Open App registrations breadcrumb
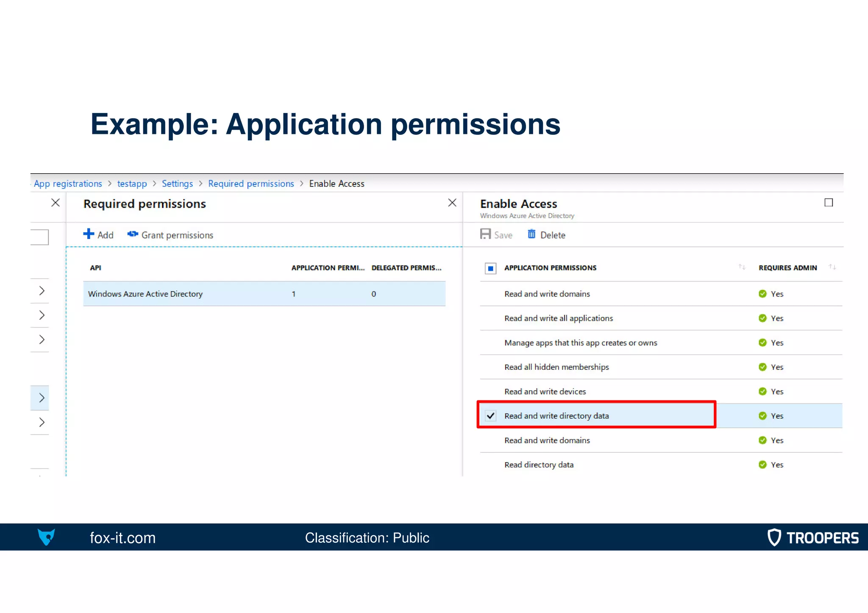Screen dimensions: 868x613 click(68, 183)
